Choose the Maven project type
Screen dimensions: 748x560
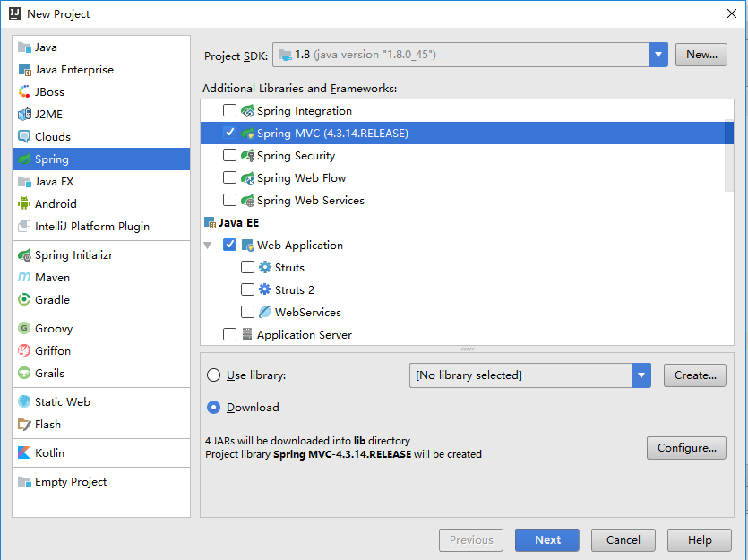(x=101, y=277)
